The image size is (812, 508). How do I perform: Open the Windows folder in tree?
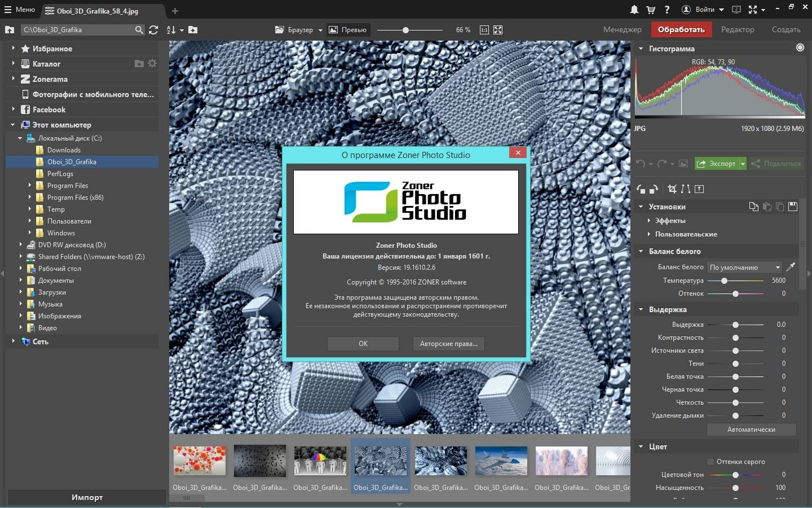61,233
